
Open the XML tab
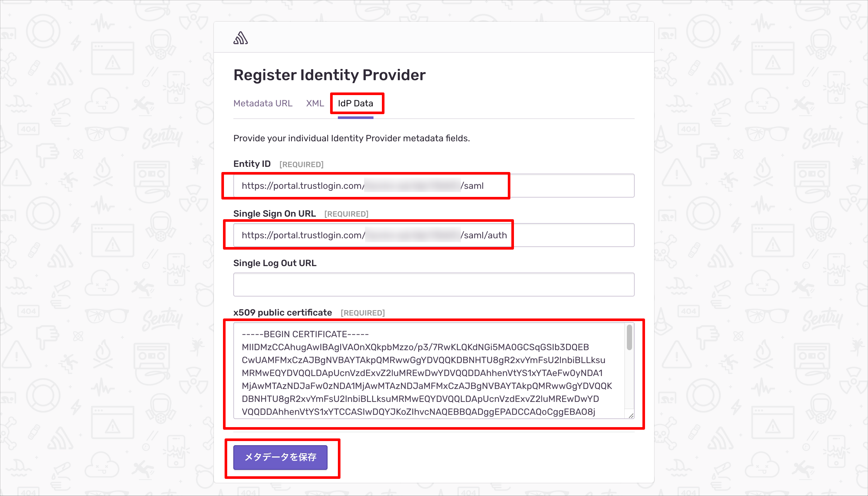[315, 103]
